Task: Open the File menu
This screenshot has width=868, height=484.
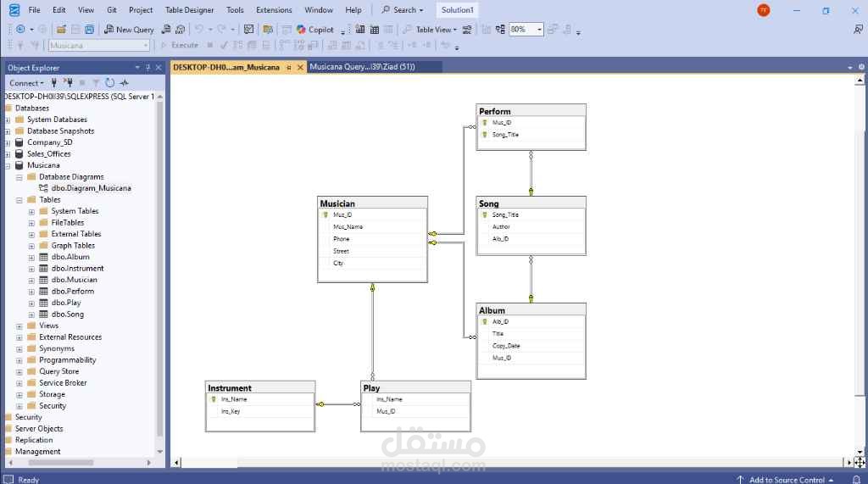Action: coord(34,10)
